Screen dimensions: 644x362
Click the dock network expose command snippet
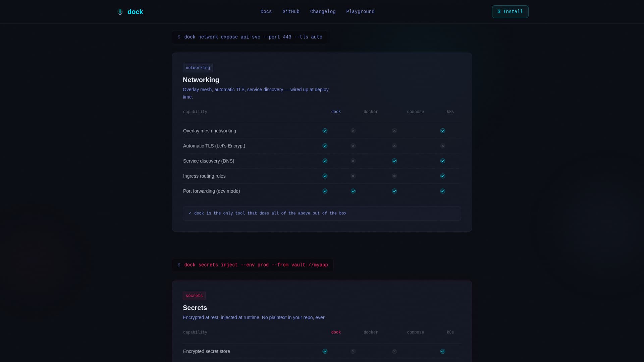click(250, 37)
